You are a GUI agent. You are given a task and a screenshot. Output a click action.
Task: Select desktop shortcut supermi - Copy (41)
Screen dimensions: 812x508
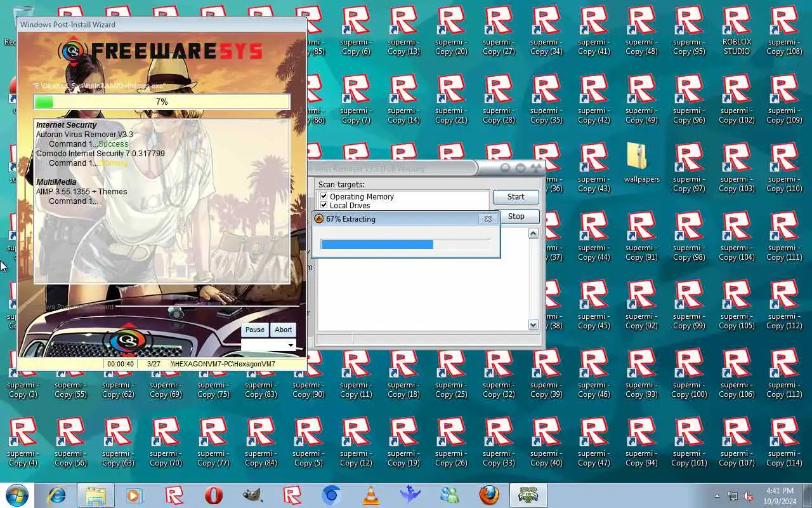point(594,30)
